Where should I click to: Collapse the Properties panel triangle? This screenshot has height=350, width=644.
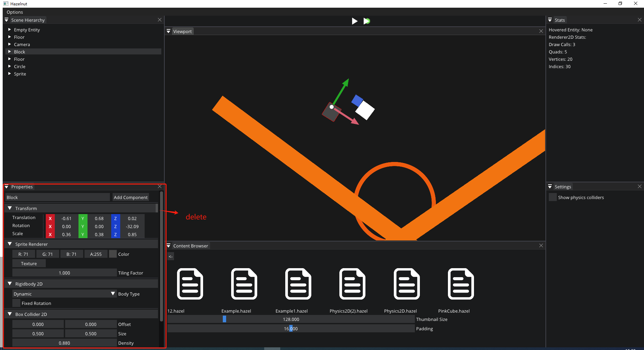pyautogui.click(x=6, y=187)
